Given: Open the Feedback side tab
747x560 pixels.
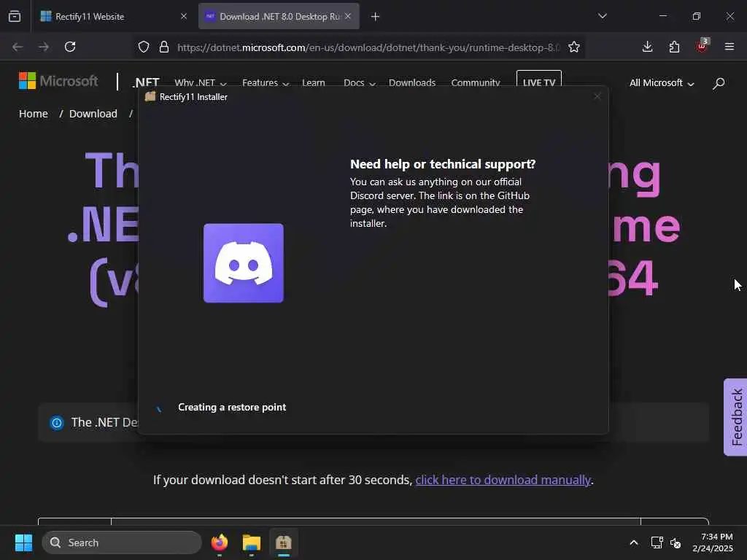Looking at the screenshot, I should pyautogui.click(x=735, y=417).
